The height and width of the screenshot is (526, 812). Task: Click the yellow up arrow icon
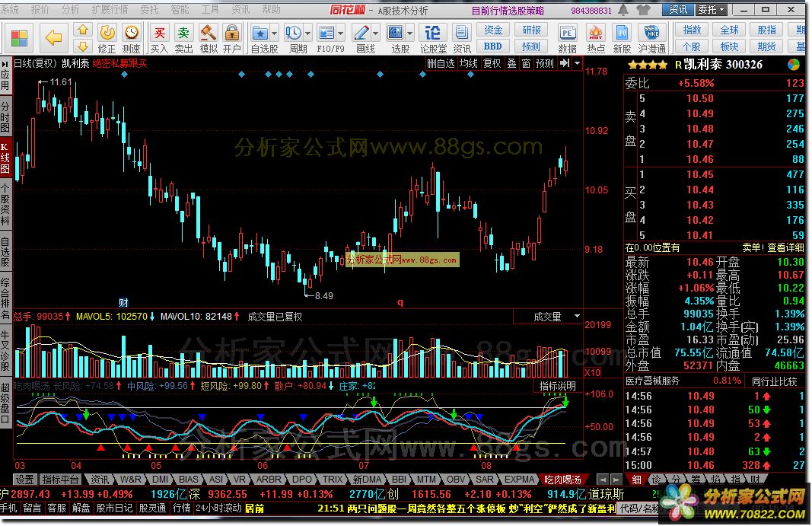tap(82, 30)
